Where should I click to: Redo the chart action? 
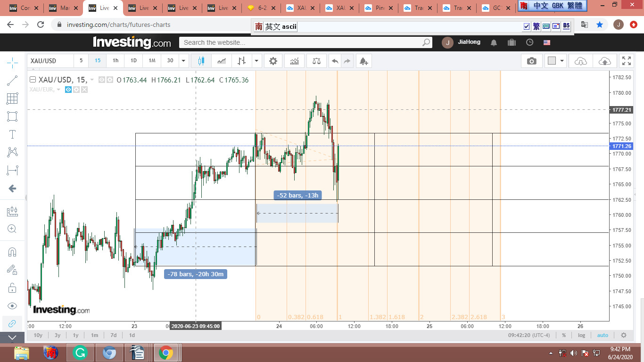[x=347, y=61]
